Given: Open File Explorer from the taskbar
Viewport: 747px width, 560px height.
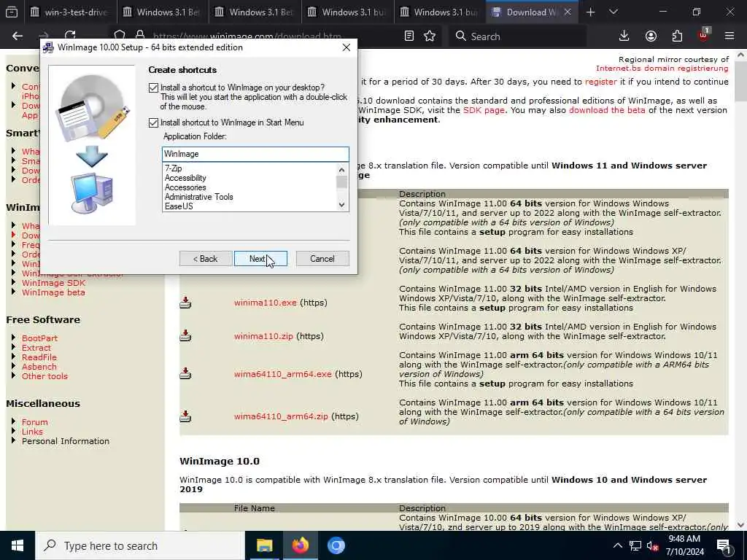Looking at the screenshot, I should [x=264, y=545].
